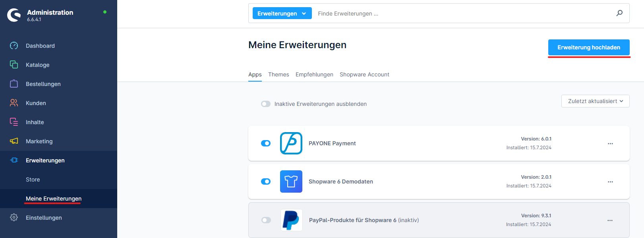Click the green online status dot
The image size is (644, 238).
(x=105, y=12)
